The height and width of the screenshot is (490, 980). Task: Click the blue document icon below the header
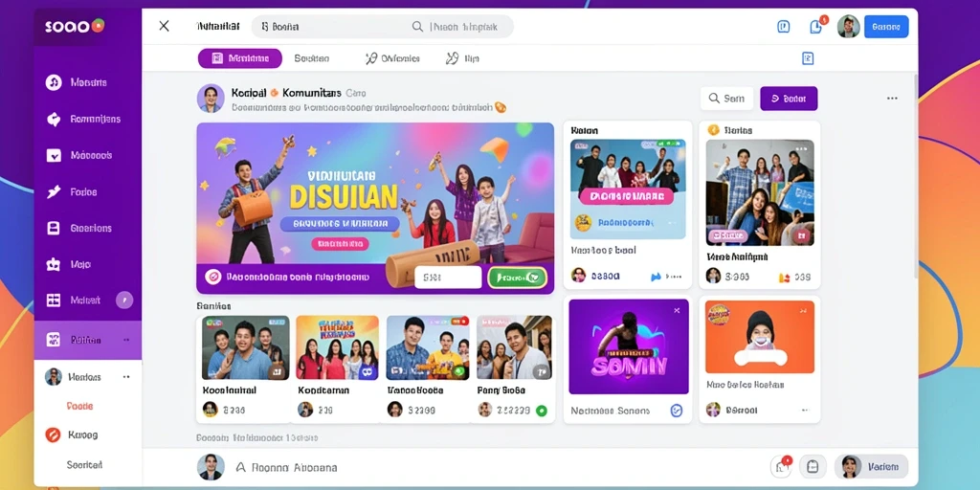(x=808, y=58)
